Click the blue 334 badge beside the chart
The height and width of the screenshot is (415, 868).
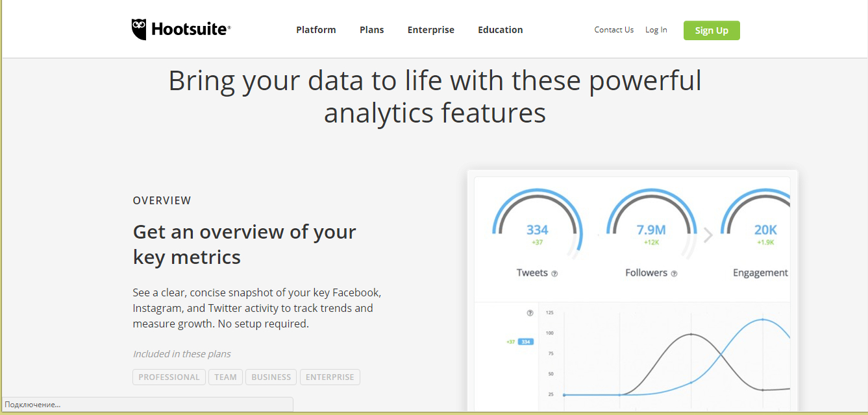(526, 342)
